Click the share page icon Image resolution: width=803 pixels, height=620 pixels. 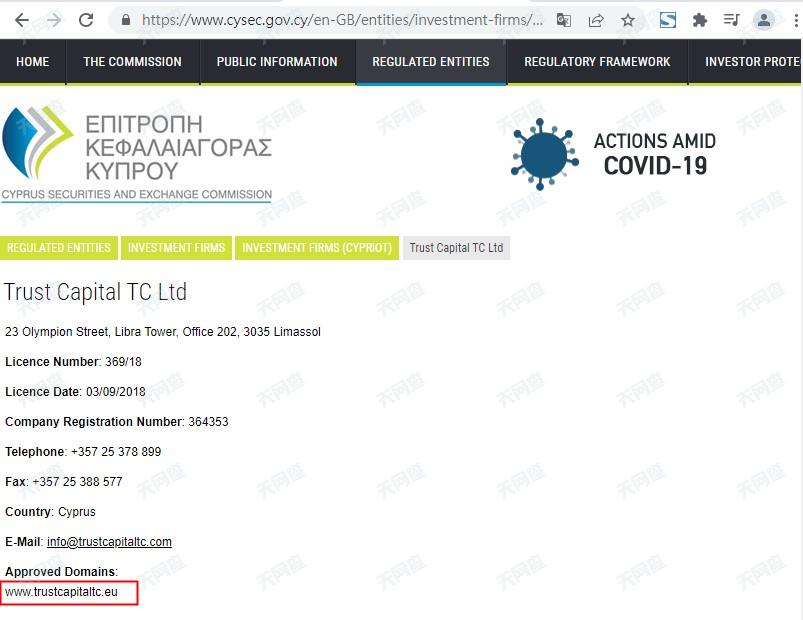coord(596,20)
